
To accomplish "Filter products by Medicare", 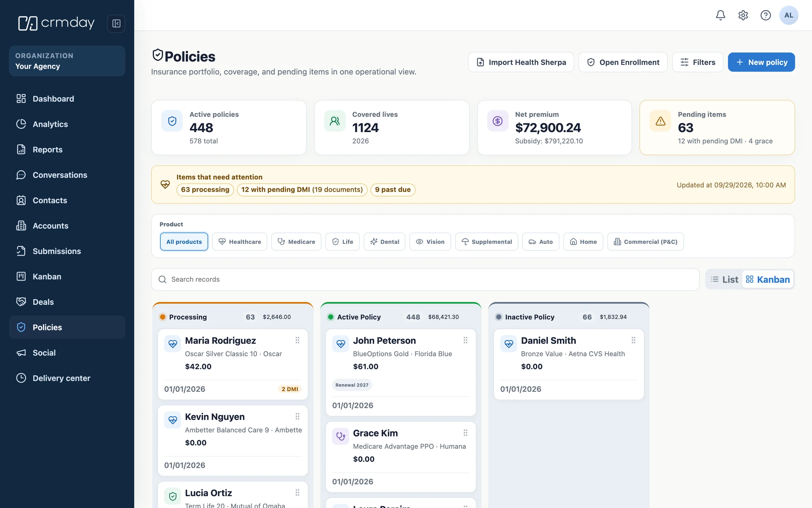I will click(x=296, y=241).
